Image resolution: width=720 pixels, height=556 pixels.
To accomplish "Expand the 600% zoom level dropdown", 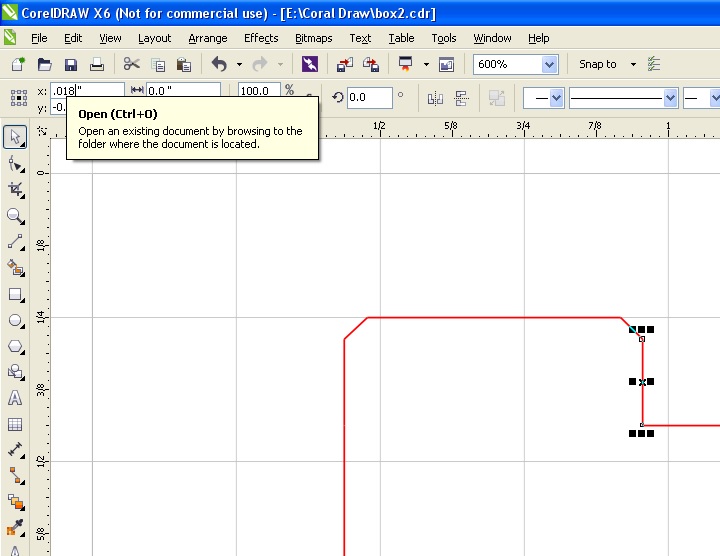I will tap(549, 64).
